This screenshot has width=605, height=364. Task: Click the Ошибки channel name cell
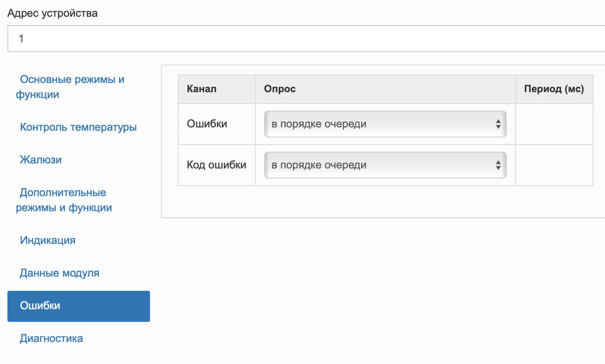[207, 124]
